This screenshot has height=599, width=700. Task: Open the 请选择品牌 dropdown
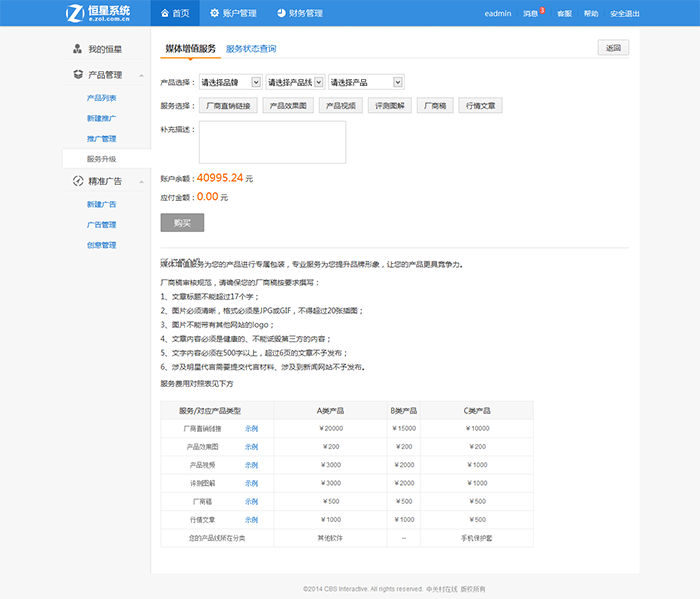[x=230, y=82]
